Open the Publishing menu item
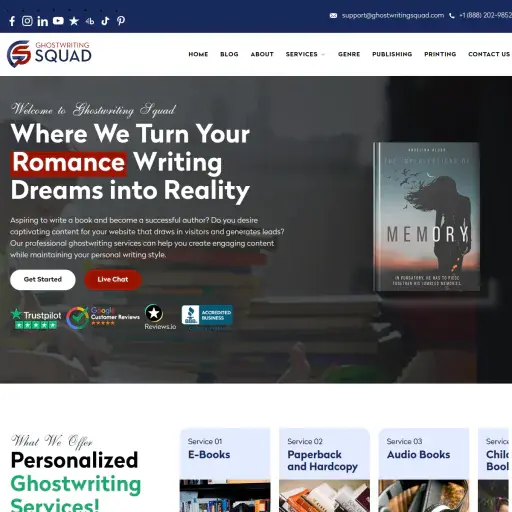 coord(392,54)
